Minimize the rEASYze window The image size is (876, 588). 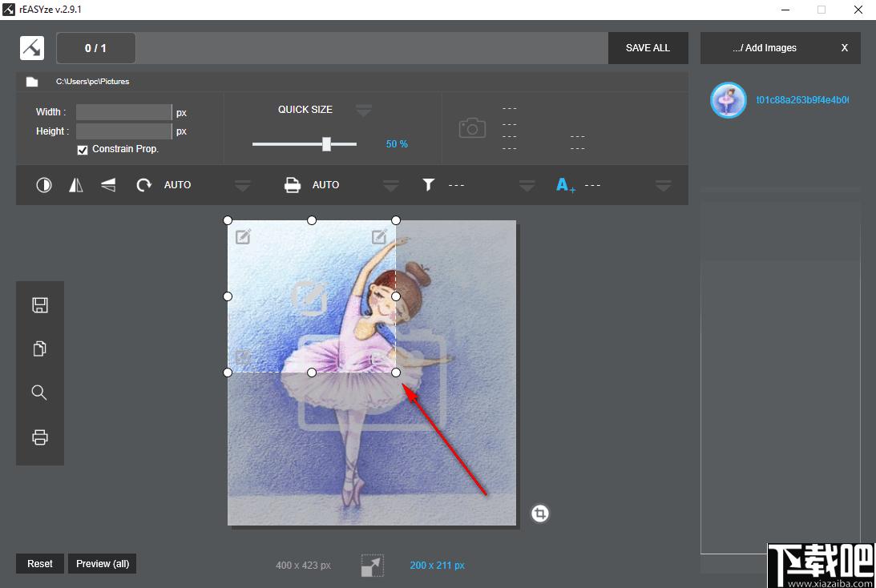(785, 10)
